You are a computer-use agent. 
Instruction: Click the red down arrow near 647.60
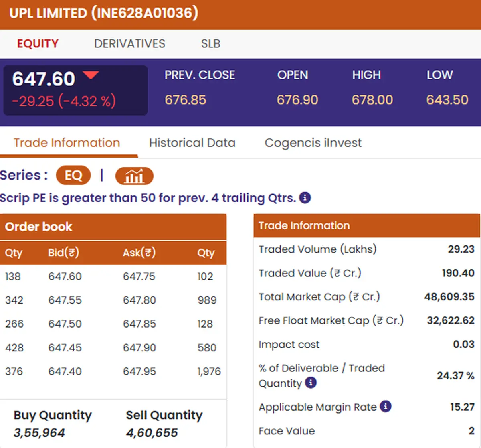pyautogui.click(x=91, y=75)
